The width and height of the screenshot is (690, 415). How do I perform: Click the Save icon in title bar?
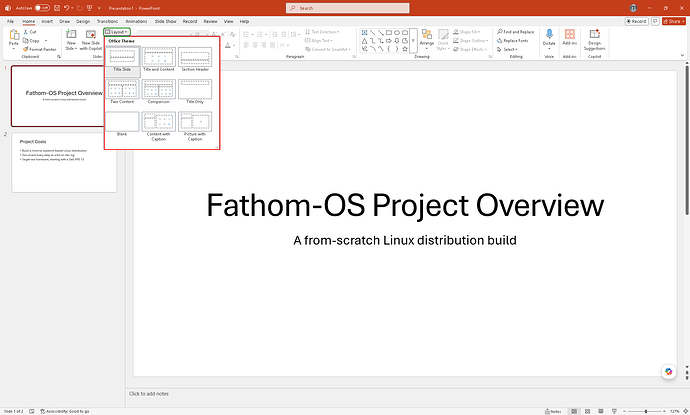(57, 8)
